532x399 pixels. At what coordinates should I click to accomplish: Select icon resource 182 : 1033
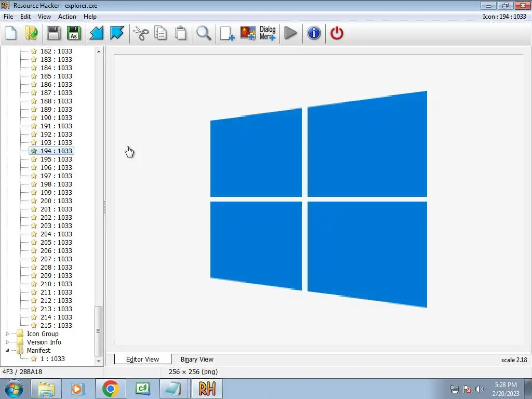pos(56,51)
